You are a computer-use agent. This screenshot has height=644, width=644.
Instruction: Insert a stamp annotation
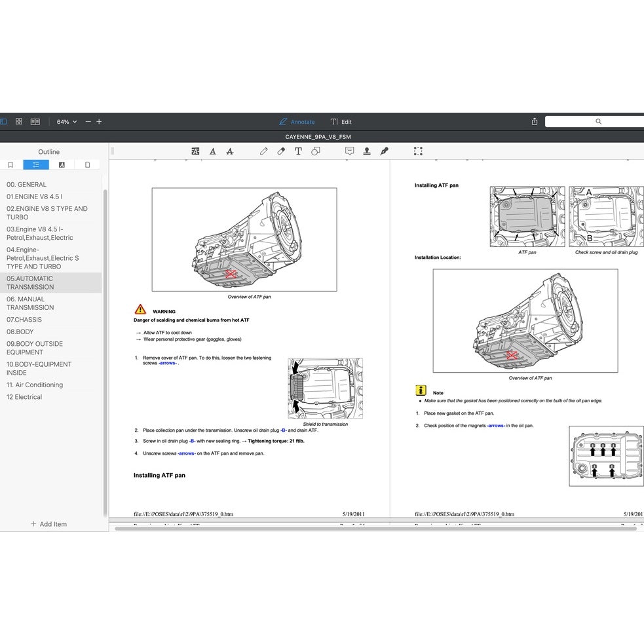367,151
